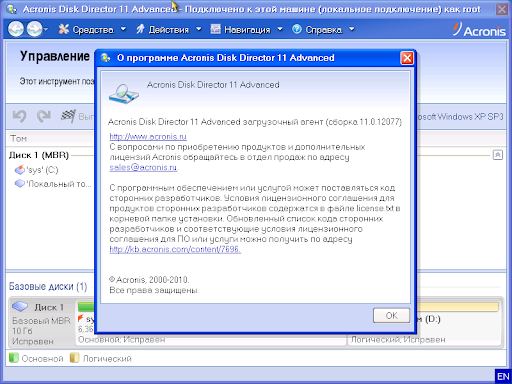Expand the Навигация dropdown arrow
The image size is (512, 384).
tap(280, 29)
